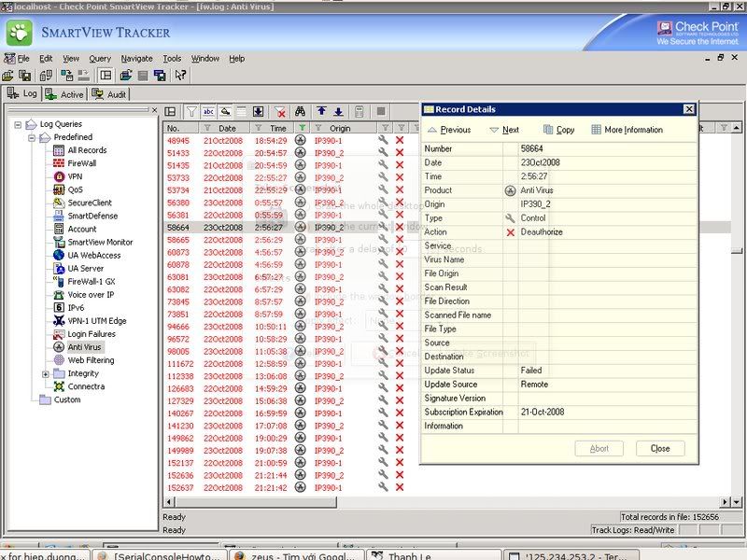Expand the Integrity tree node
The image size is (747, 560).
45,374
